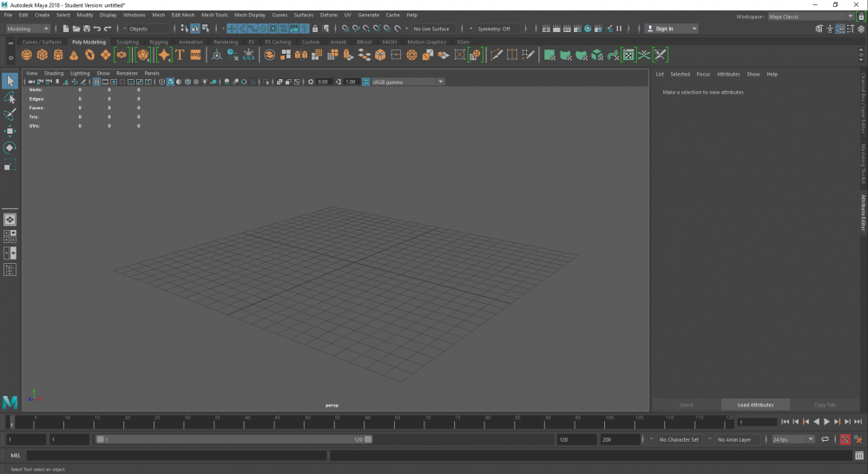Click the time range slider bar
Viewport: 868px width, 474px height.
point(234,439)
